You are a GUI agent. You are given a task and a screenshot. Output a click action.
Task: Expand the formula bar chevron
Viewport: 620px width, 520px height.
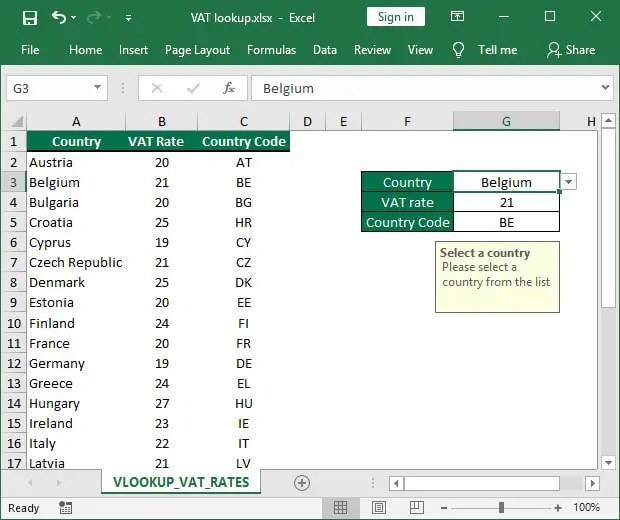click(605, 87)
